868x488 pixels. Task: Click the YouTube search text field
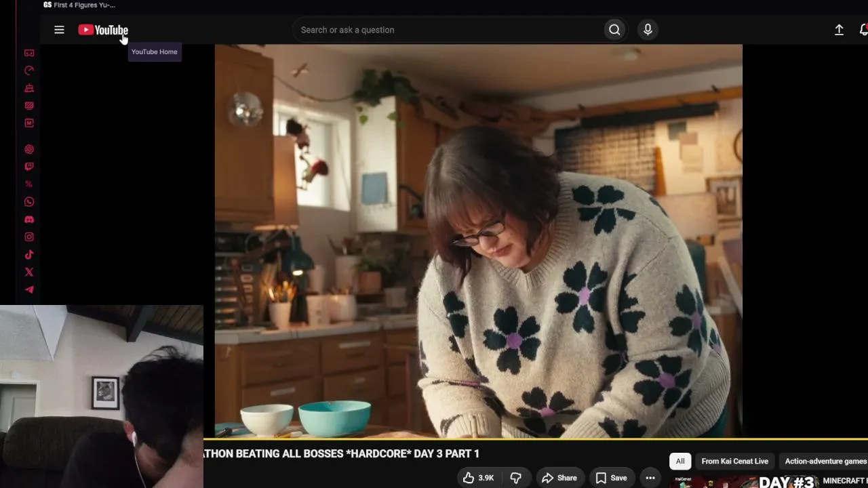448,30
